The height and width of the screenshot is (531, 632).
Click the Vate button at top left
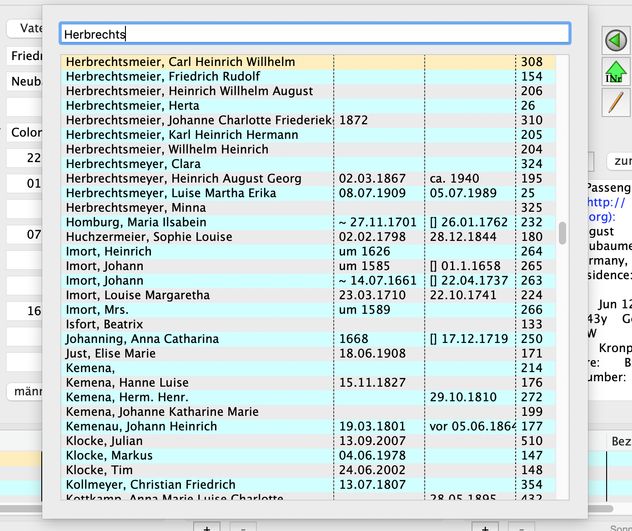(x=24, y=28)
